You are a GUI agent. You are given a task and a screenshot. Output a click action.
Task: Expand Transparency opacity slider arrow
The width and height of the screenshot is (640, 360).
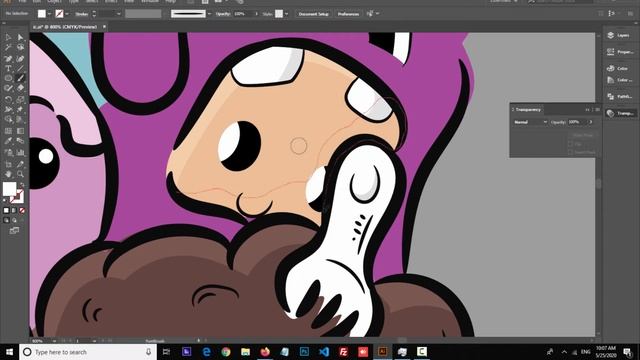coord(591,122)
